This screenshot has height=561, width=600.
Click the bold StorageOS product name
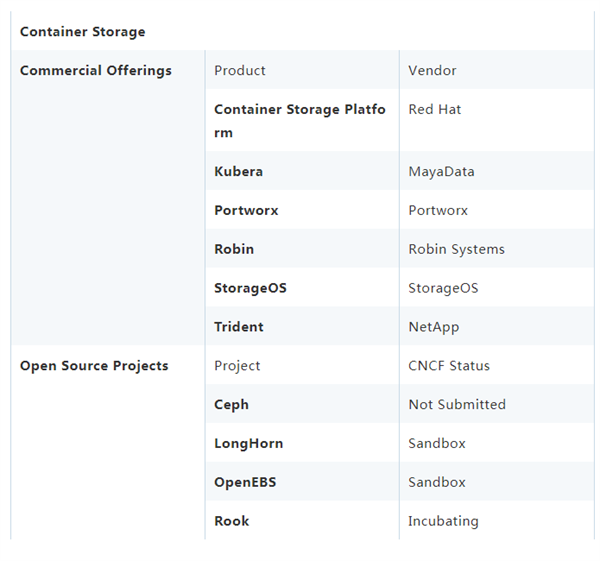coord(250,288)
